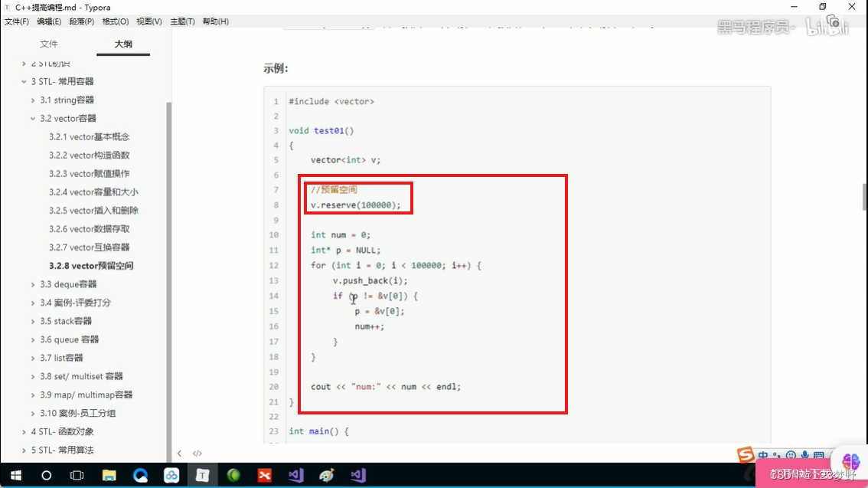Place cursor on v.reserve(100000); code line
This screenshot has width=868, height=488.
[355, 205]
